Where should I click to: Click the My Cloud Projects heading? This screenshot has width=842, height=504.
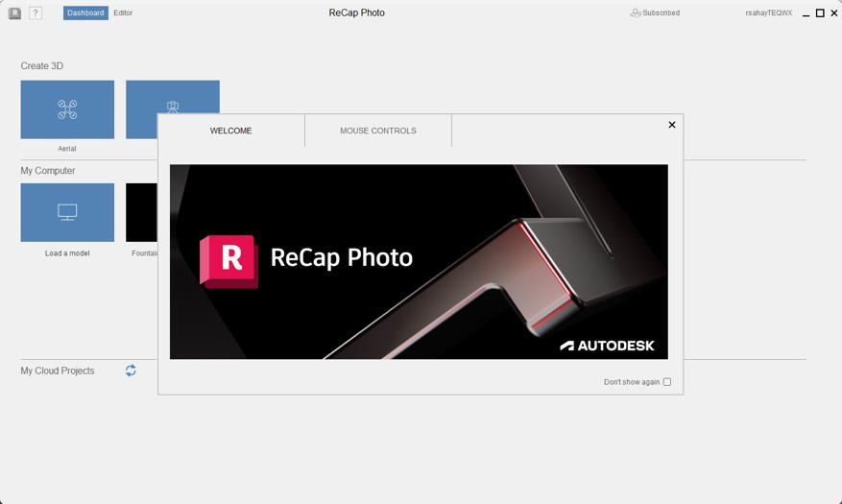[58, 371]
